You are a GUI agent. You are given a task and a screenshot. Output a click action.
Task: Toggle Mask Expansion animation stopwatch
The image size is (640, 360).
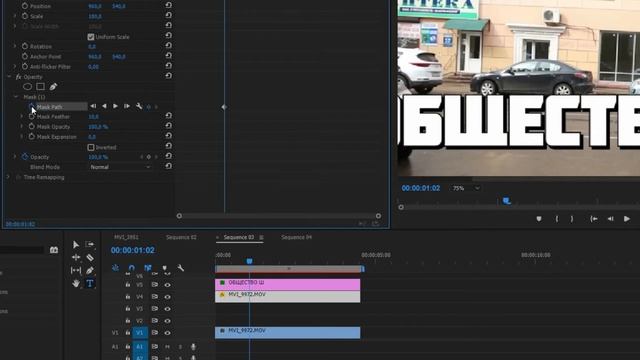click(31, 137)
